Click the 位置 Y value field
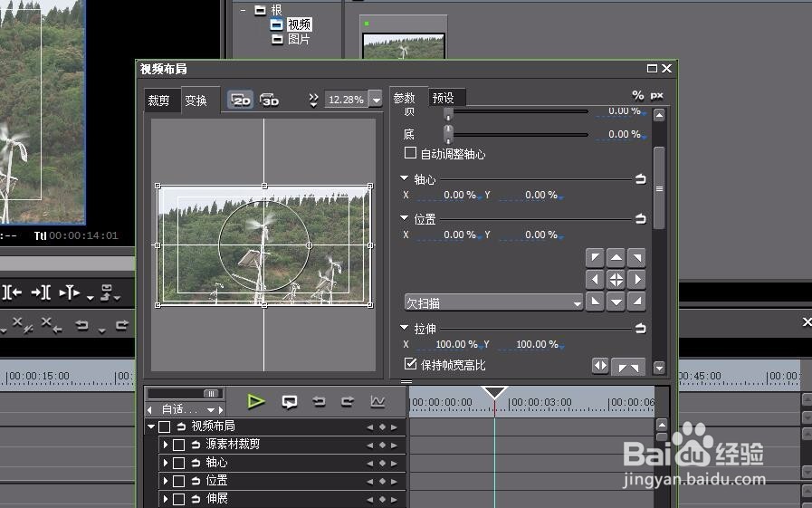Viewport: 812px width, 508px height. point(540,235)
